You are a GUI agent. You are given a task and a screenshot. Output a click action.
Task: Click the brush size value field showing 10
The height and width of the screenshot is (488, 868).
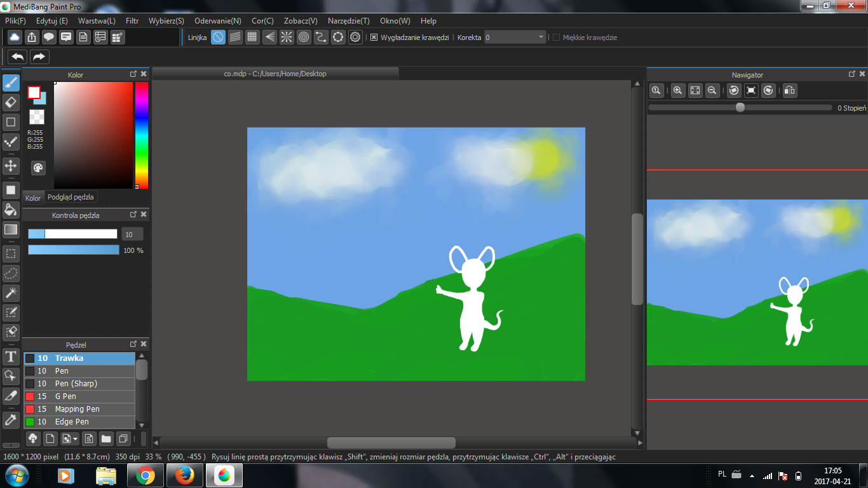point(132,234)
